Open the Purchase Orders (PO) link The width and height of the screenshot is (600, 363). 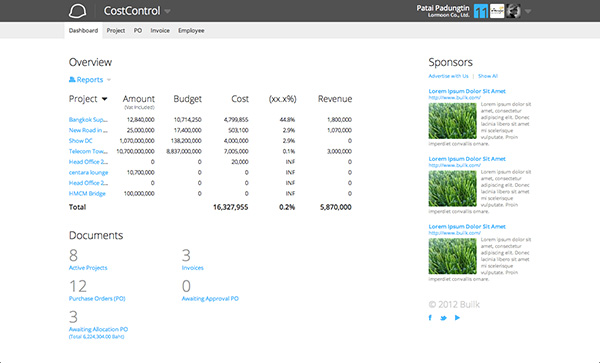click(97, 298)
